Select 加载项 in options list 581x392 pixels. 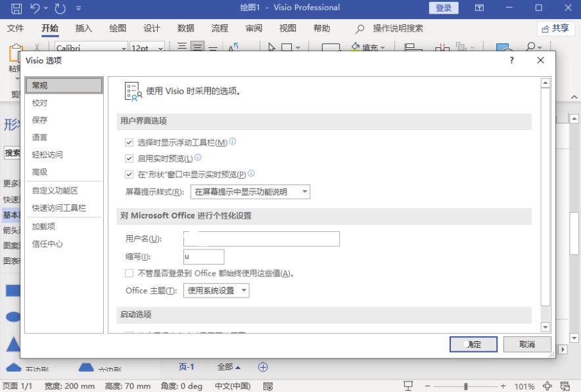(64, 227)
